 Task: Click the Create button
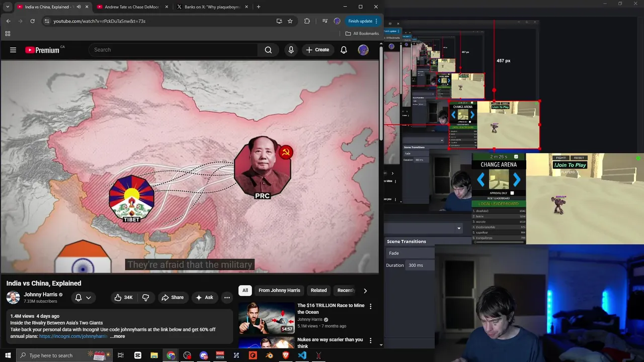(x=317, y=50)
